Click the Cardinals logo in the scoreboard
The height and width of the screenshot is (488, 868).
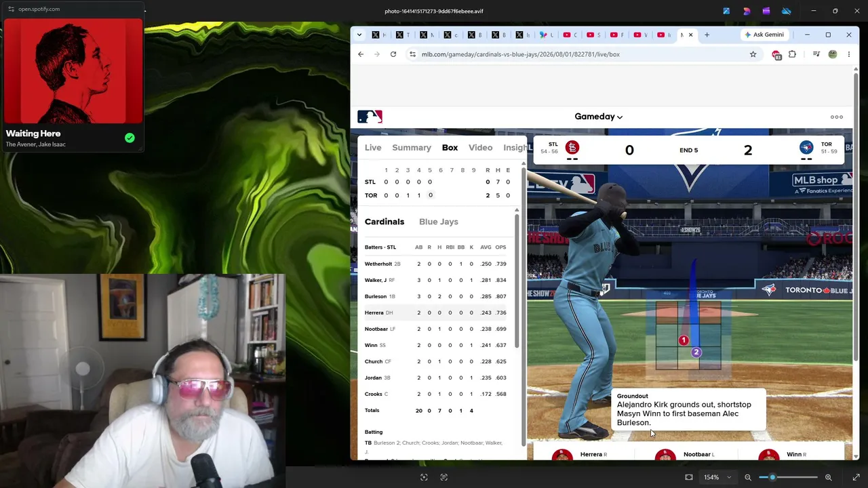[x=572, y=148]
